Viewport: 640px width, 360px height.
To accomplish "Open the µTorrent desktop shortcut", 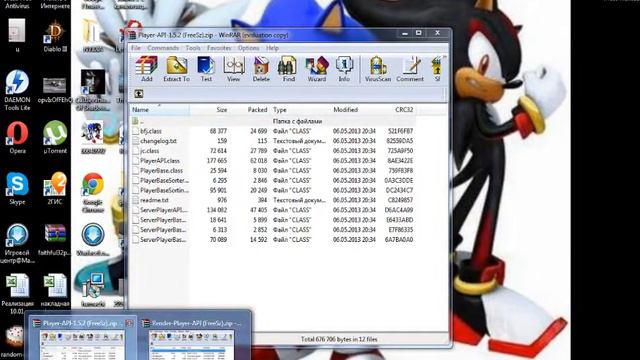I will [55, 137].
